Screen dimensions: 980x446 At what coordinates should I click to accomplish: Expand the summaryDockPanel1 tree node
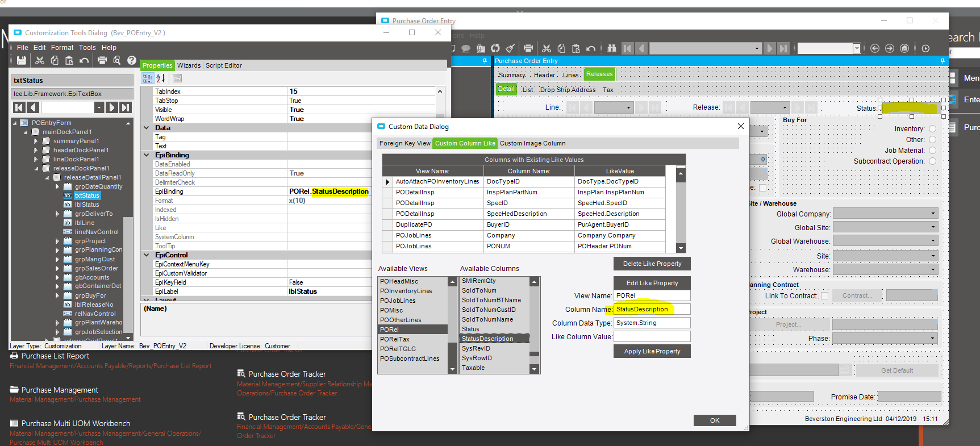36,141
